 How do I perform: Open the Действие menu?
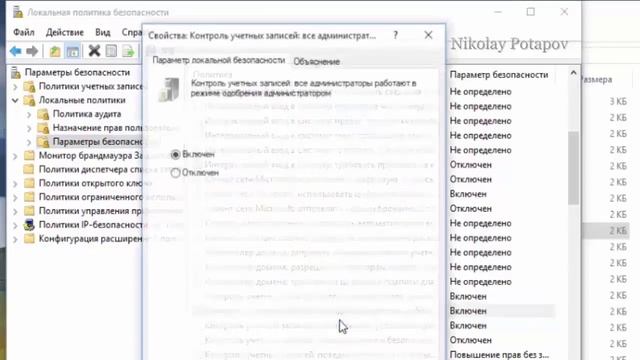tap(64, 32)
